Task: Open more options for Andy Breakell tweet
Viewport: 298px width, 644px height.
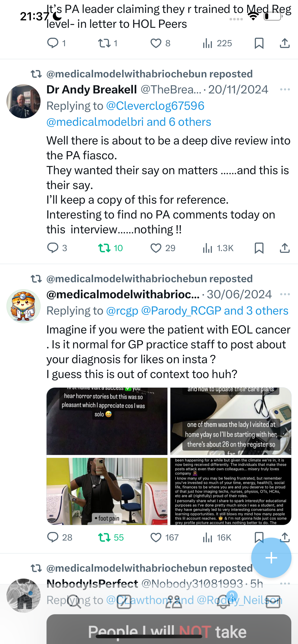Action: tap(285, 89)
